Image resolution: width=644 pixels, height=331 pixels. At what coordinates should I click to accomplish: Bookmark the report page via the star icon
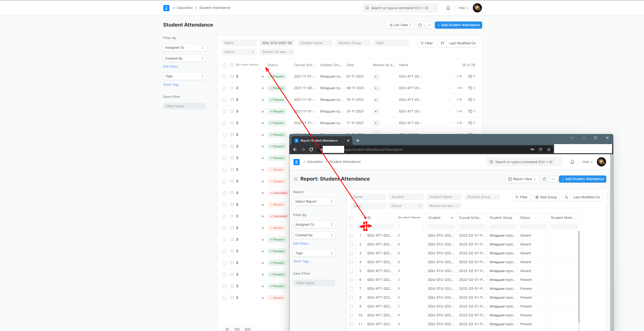pyautogui.click(x=549, y=149)
